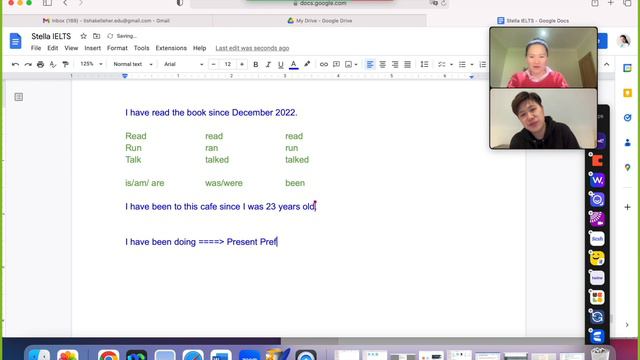Click the font size field showing 12
This screenshot has height=360, width=640.
[x=228, y=64]
